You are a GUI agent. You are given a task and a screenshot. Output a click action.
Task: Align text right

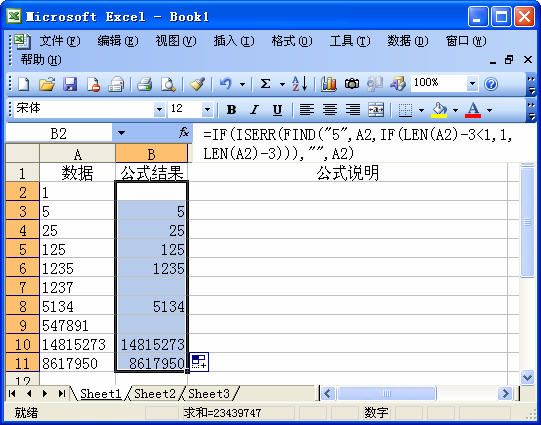353,110
